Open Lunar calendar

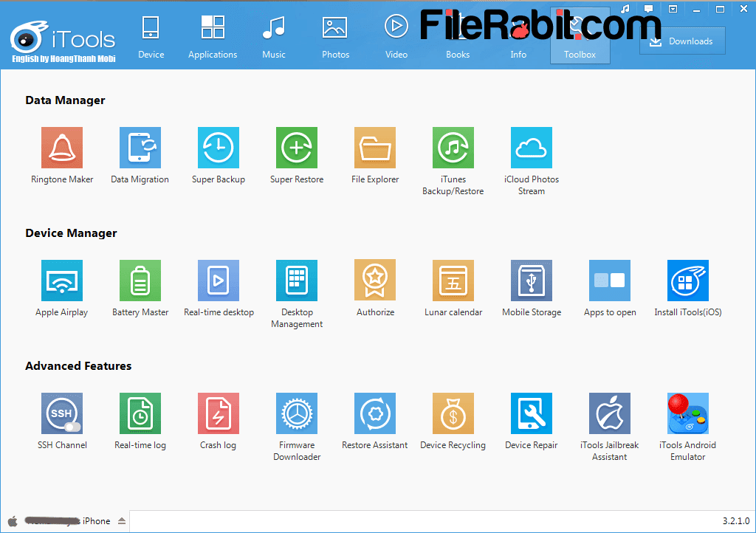[x=453, y=281]
